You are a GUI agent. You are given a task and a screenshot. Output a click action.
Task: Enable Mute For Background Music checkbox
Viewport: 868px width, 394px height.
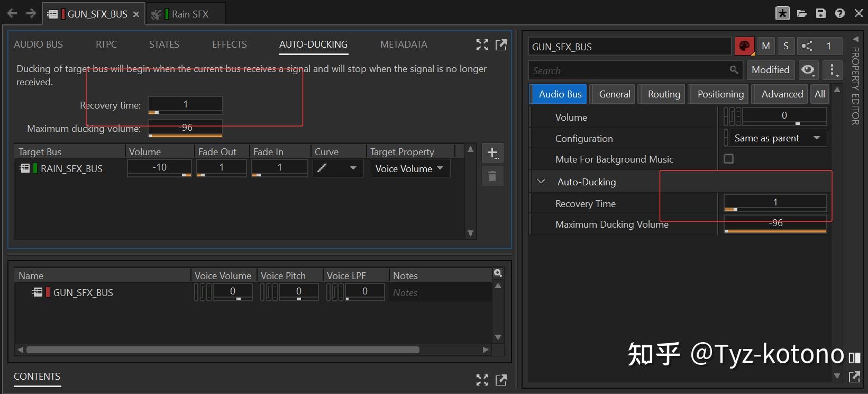(x=729, y=159)
